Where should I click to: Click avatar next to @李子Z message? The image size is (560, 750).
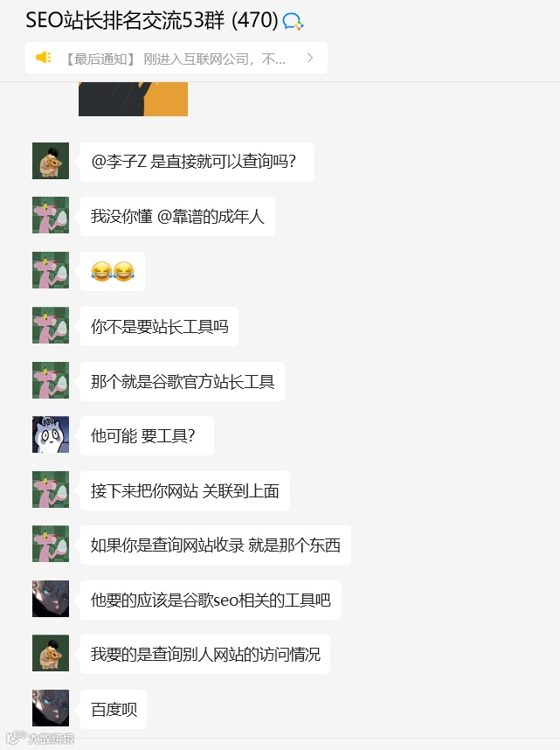(51, 161)
